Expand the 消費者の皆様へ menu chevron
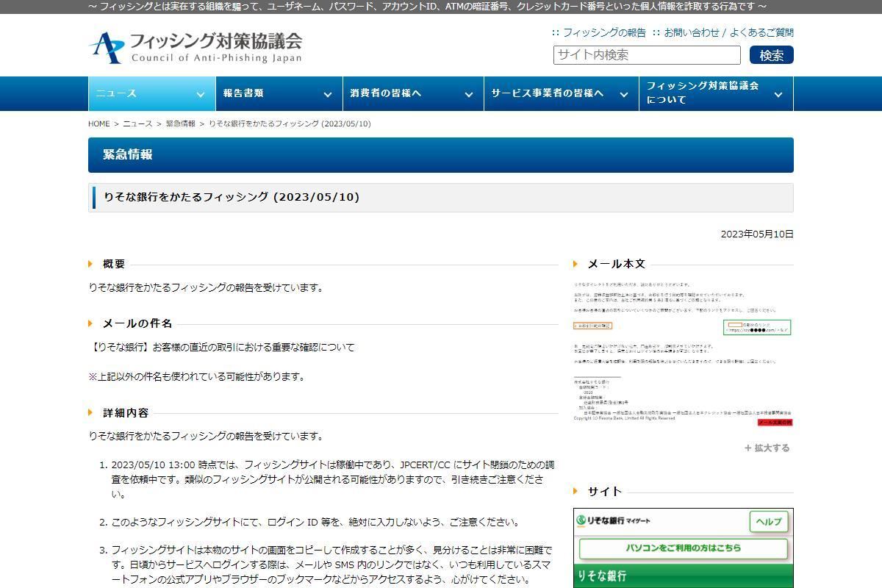The width and height of the screenshot is (882, 588). tap(468, 94)
